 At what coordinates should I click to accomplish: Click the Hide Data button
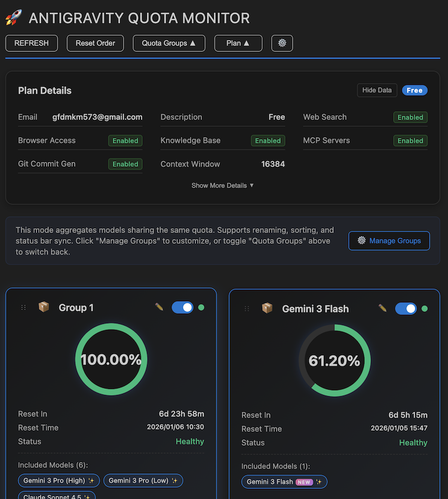[377, 90]
